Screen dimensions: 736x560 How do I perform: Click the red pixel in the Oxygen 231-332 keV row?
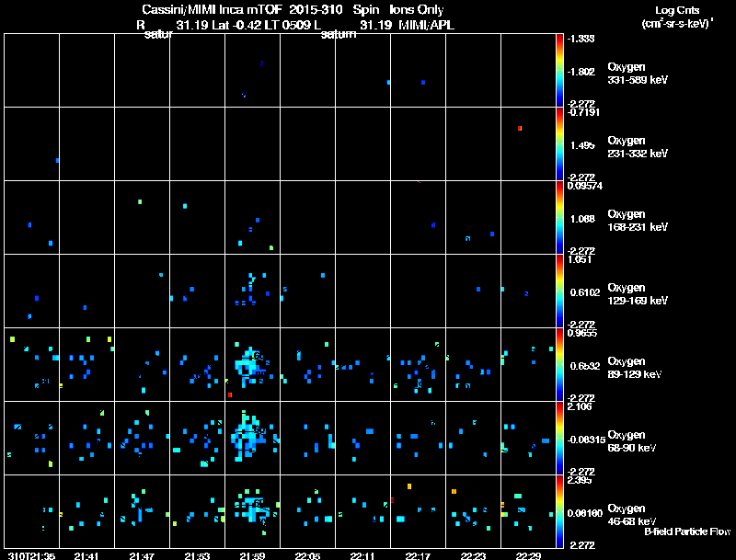coord(520,128)
